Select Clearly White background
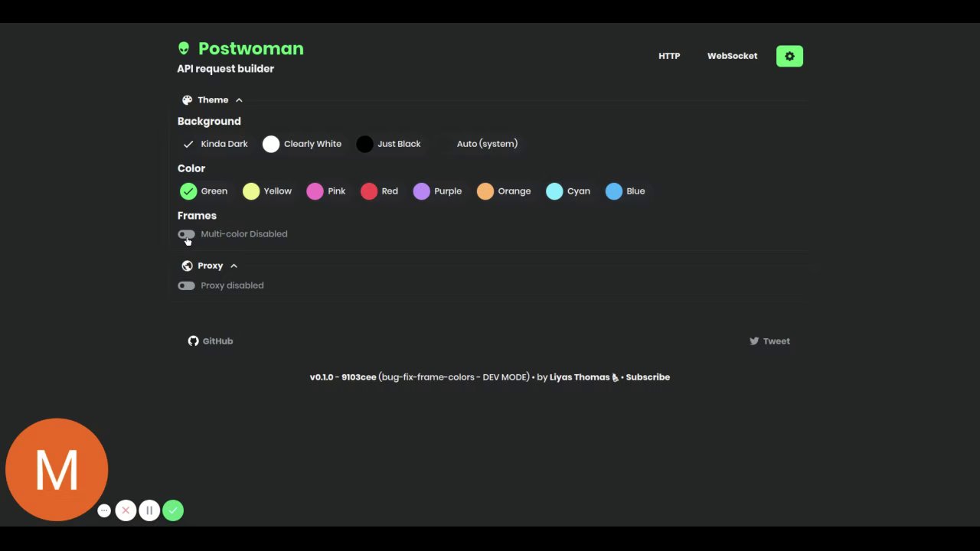This screenshot has height=551, width=980. tap(302, 144)
